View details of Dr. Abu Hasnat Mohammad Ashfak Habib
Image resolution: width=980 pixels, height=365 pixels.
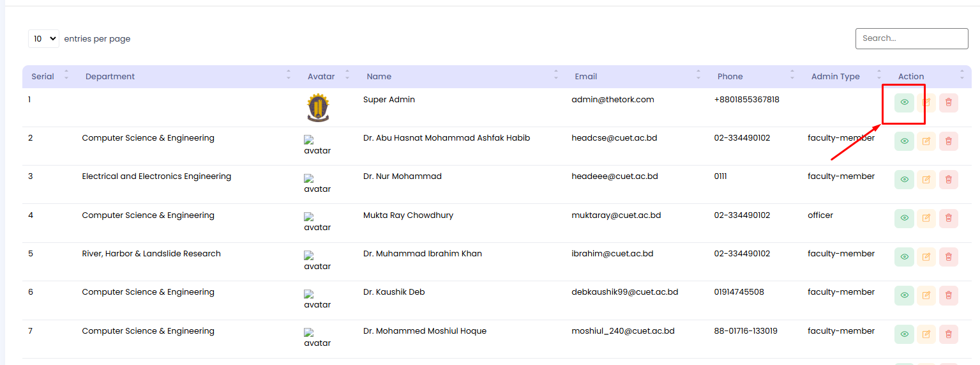pyautogui.click(x=904, y=141)
